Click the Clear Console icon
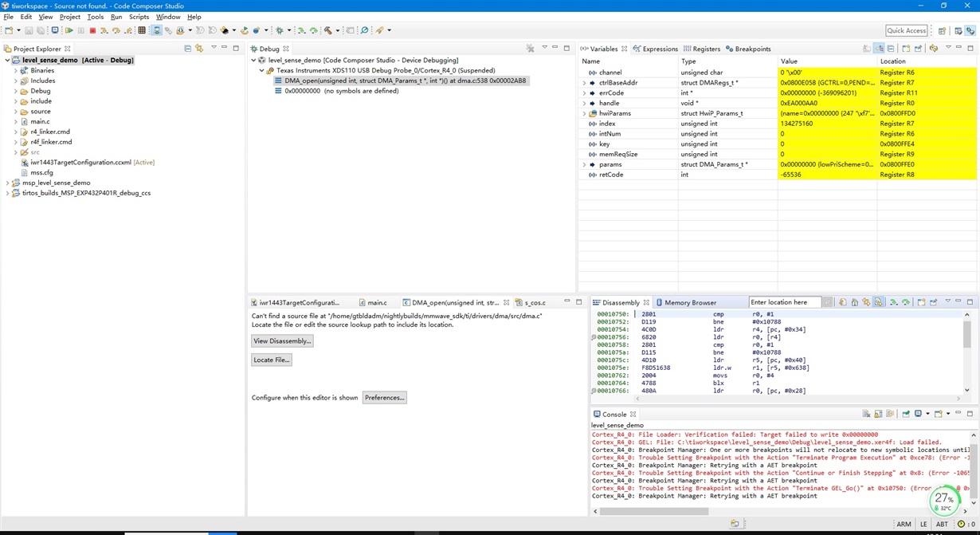The height and width of the screenshot is (535, 980). (x=866, y=415)
